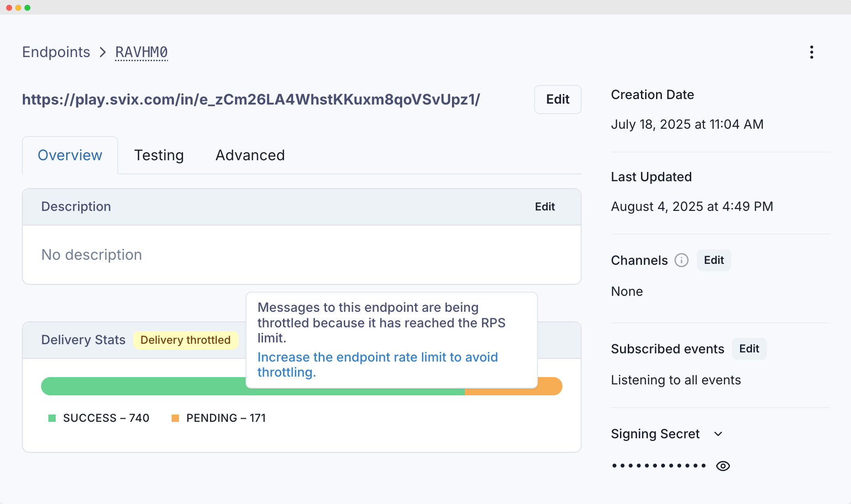Expand the Signing Secret chevron dropdown
The image size is (851, 504).
pos(718,434)
